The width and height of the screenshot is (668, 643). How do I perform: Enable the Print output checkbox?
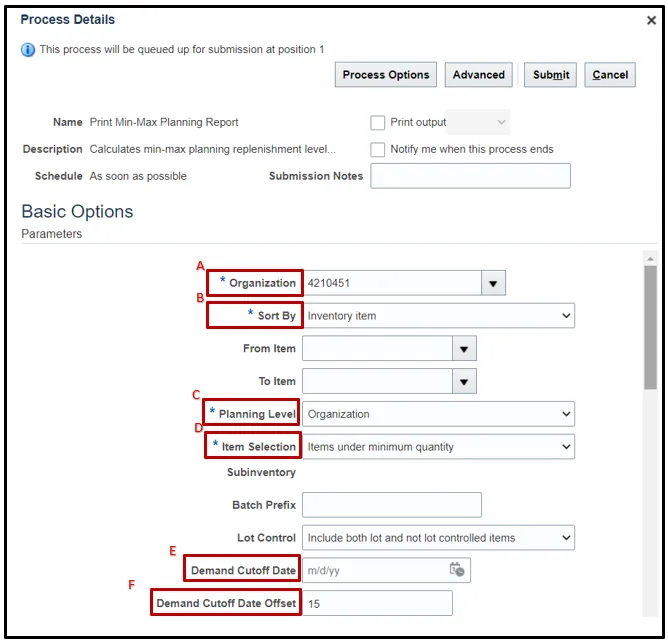click(x=377, y=123)
